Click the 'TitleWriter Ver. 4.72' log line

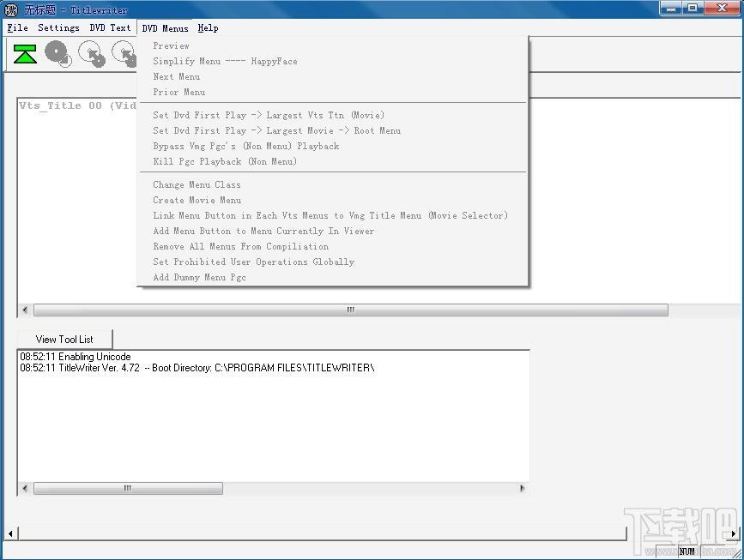point(197,368)
